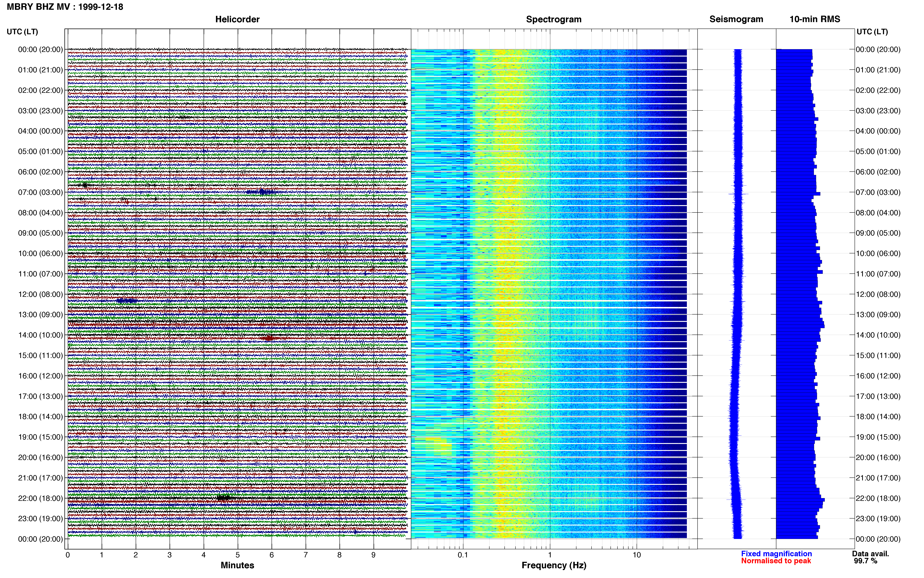This screenshot has height=578, width=924.
Task: Click left axis label 16:00 (12:00)
Action: click(x=41, y=376)
